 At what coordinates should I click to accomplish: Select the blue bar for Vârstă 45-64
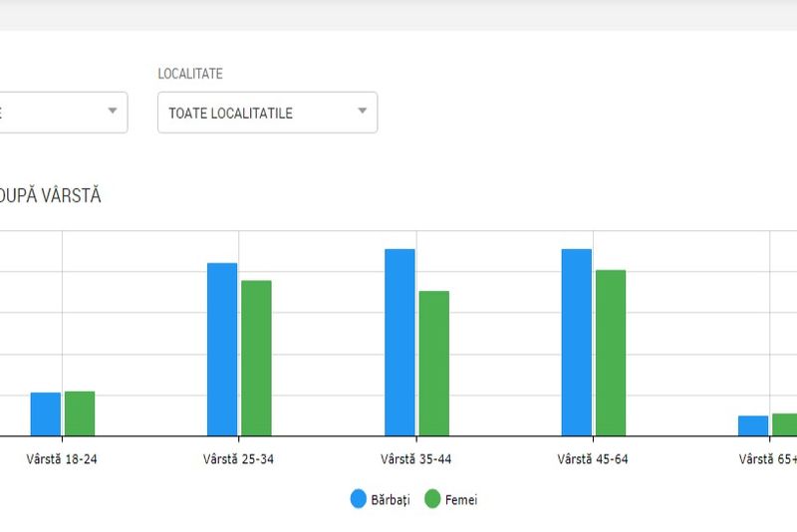[x=577, y=343]
